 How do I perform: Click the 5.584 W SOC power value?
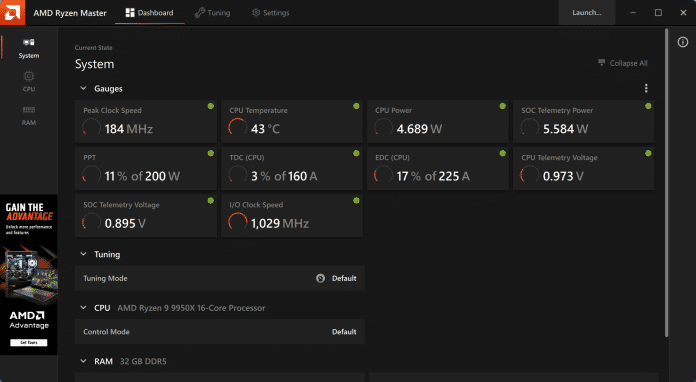click(566, 129)
